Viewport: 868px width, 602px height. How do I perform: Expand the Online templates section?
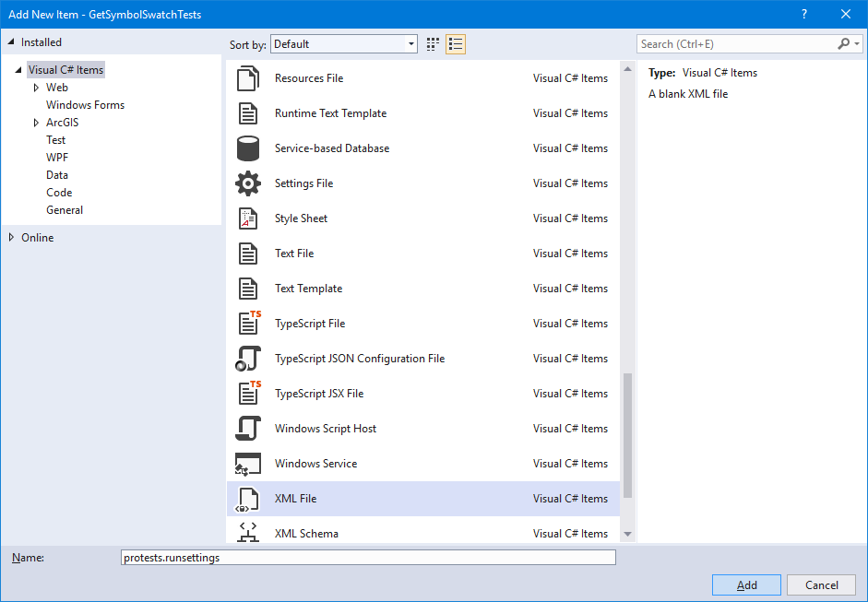pyautogui.click(x=11, y=237)
